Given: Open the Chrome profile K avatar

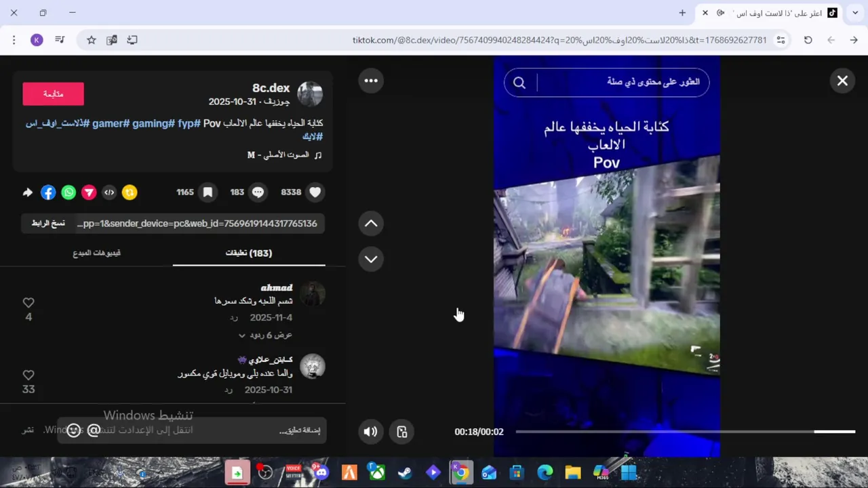Looking at the screenshot, I should (37, 40).
